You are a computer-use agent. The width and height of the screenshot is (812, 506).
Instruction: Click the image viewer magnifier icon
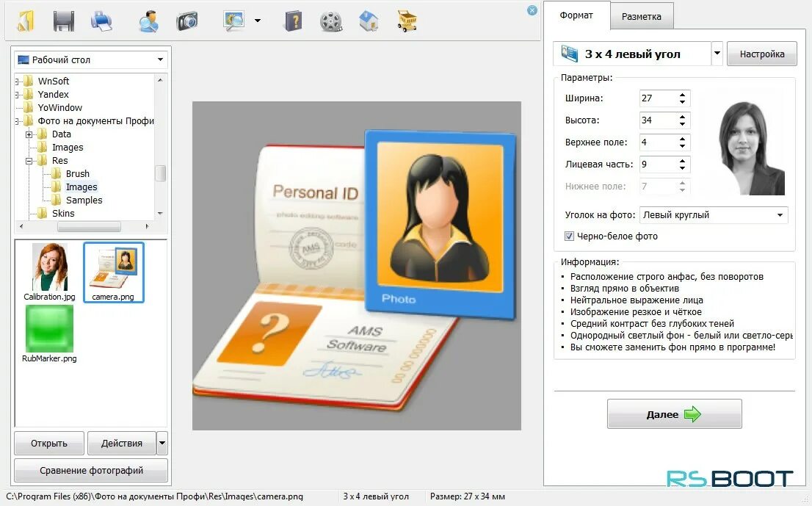point(234,21)
